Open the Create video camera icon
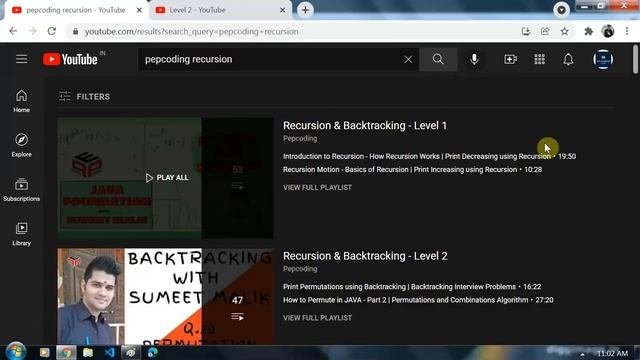This screenshot has width=640, height=360. point(510,59)
